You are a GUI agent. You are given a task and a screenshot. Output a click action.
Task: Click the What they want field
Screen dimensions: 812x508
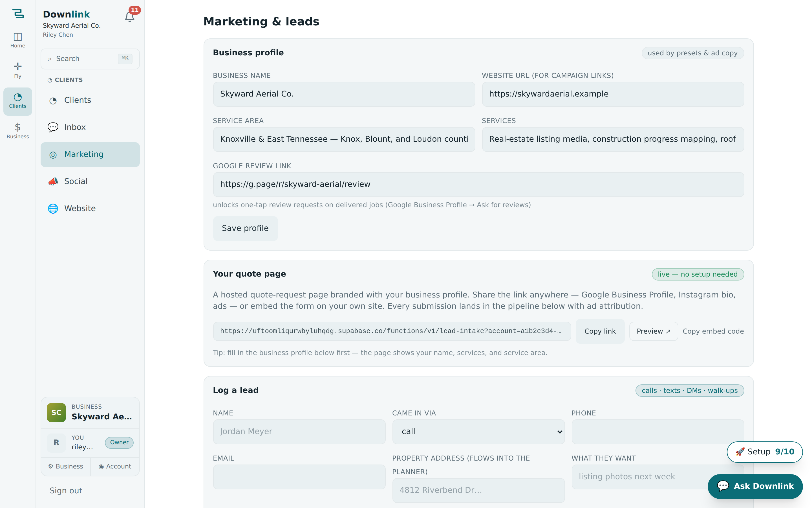point(658,477)
